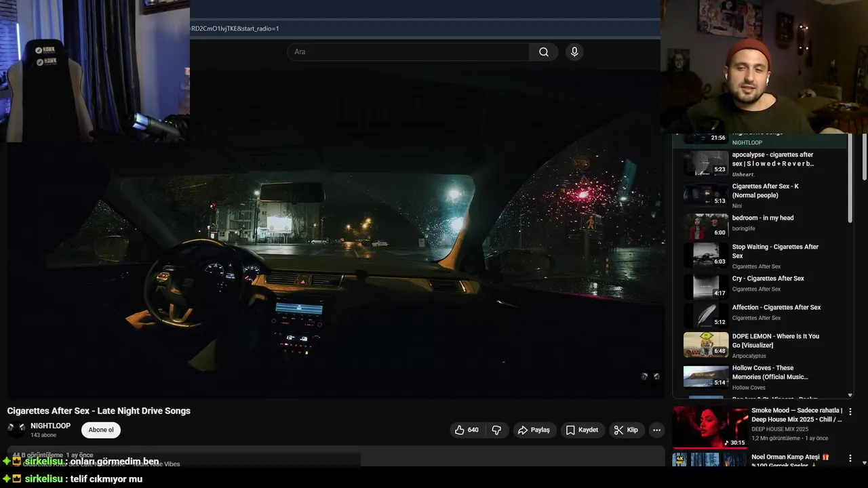This screenshot has height=488, width=868.
Task: Open the NIGHTLOOP channel avatar
Action: click(16, 430)
